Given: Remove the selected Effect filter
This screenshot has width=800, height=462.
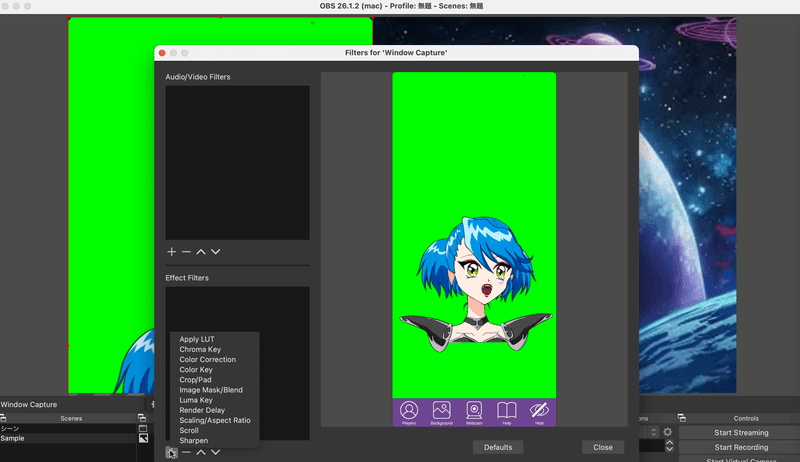Looking at the screenshot, I should point(186,452).
